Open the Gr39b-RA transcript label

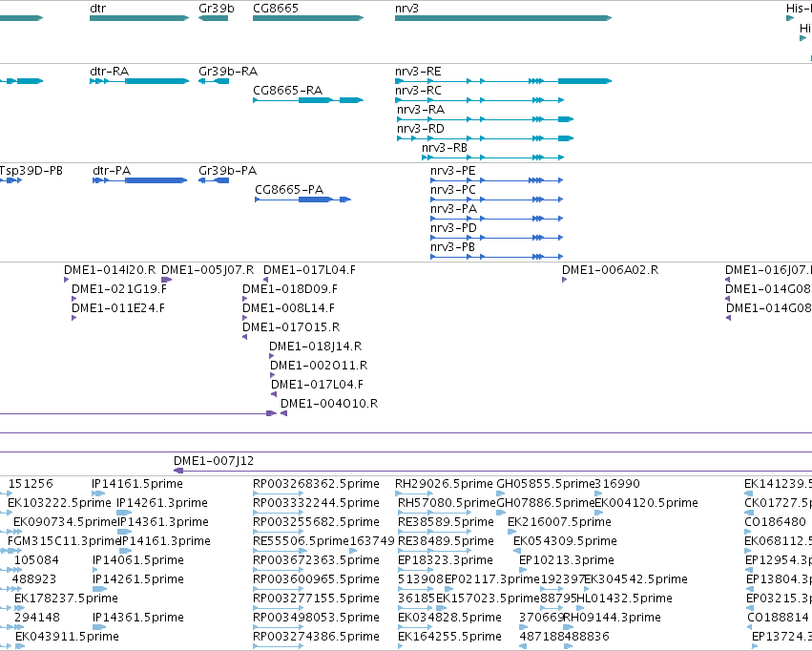click(228, 72)
